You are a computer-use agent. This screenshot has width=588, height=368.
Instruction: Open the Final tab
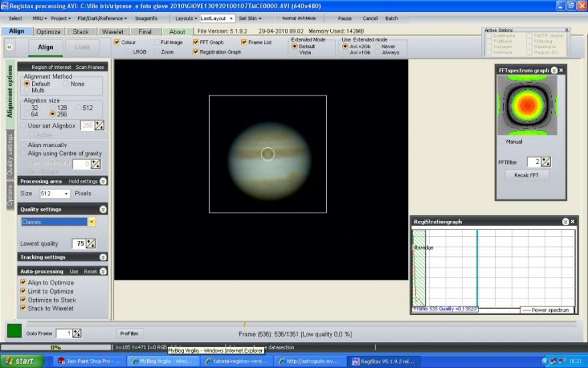click(x=145, y=32)
